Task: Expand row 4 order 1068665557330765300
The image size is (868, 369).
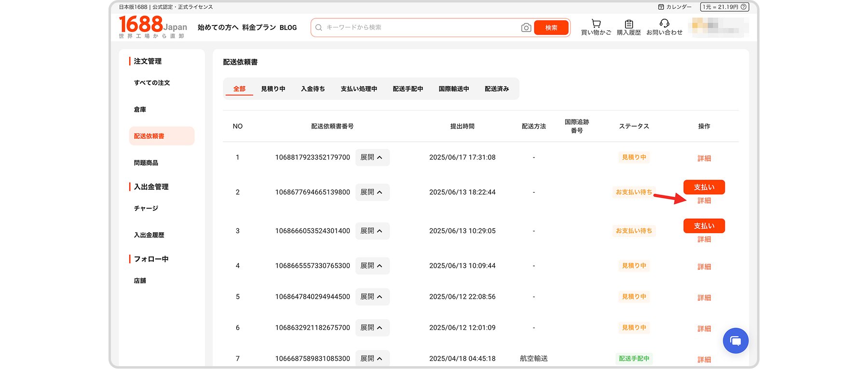Action: [372, 266]
